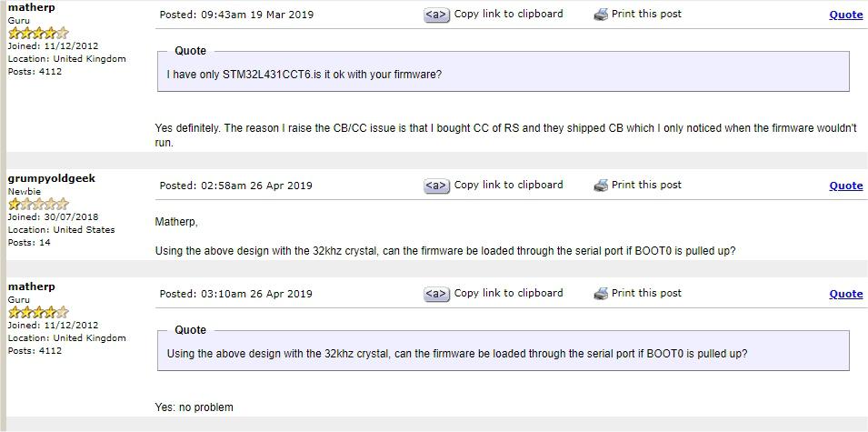Image resolution: width=868 pixels, height=432 pixels.
Task: Click the <a> icon on the 03:10am post
Action: [436, 294]
